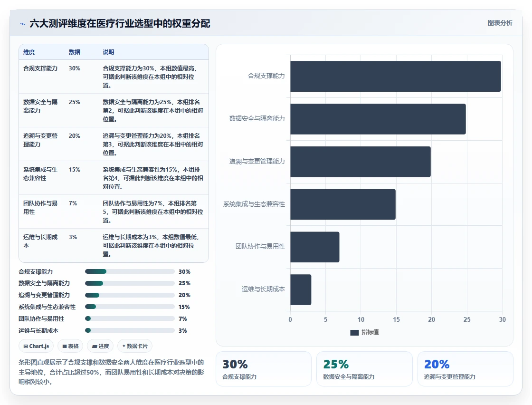This screenshot has width=532, height=405.
Task: Click the 维度 table column header
Action: tap(29, 52)
